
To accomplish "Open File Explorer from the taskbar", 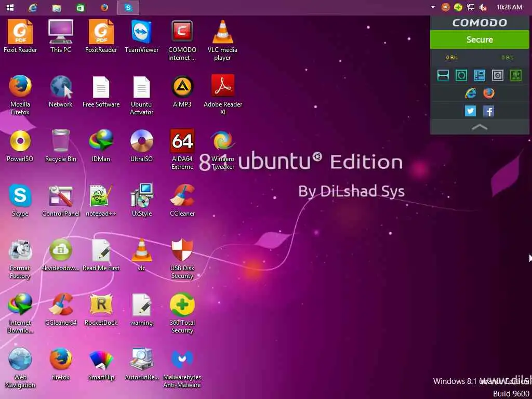I will click(x=57, y=7).
